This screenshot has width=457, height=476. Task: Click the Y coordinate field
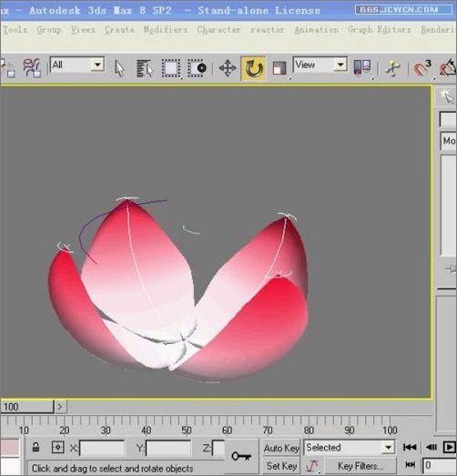[168, 448]
